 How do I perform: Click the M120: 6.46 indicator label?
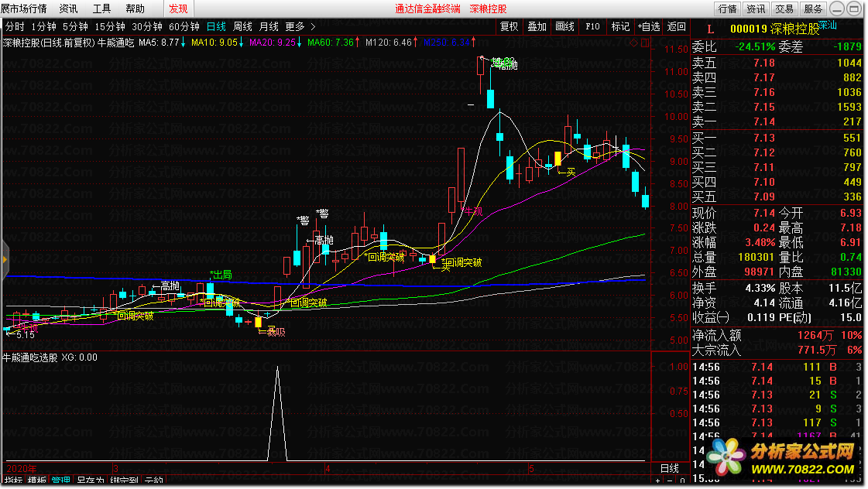coord(389,42)
